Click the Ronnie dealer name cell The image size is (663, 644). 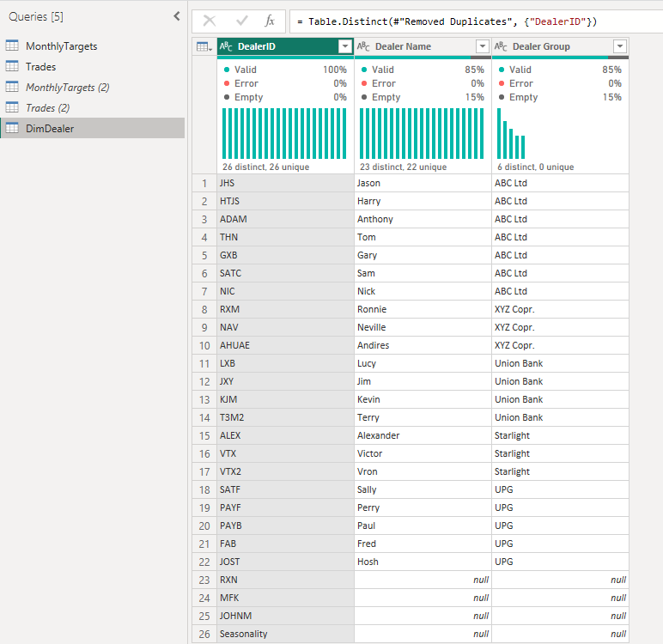click(x=423, y=309)
